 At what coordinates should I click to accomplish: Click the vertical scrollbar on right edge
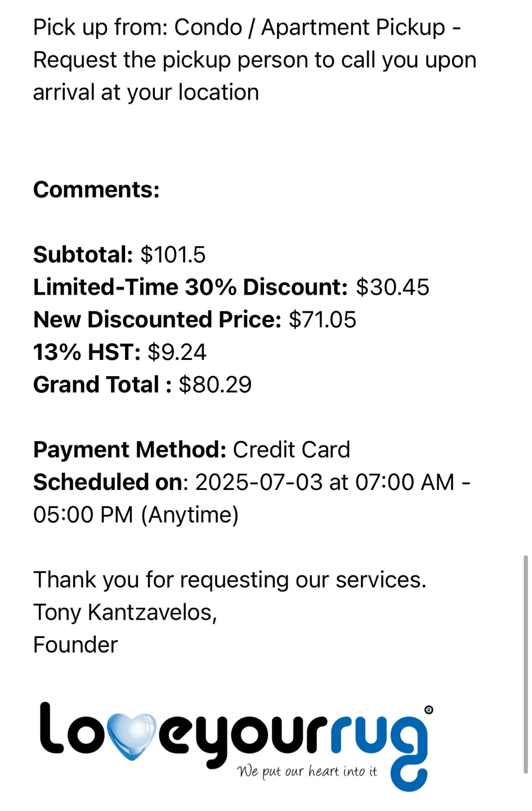(x=526, y=665)
